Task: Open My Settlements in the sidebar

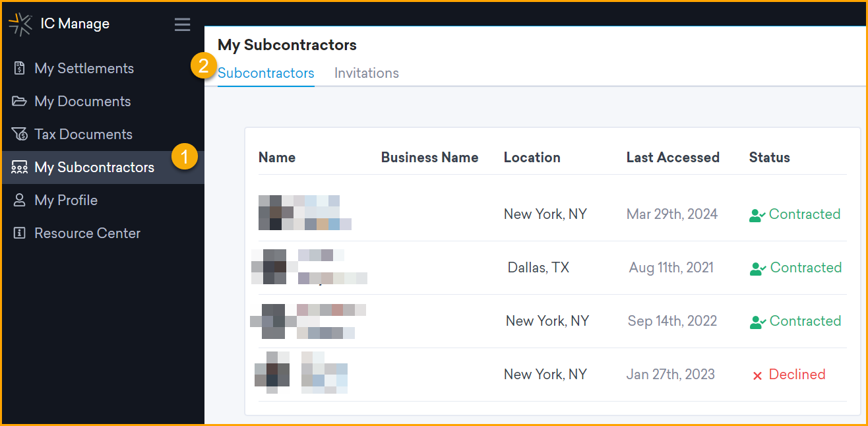Action: pyautogui.click(x=102, y=69)
